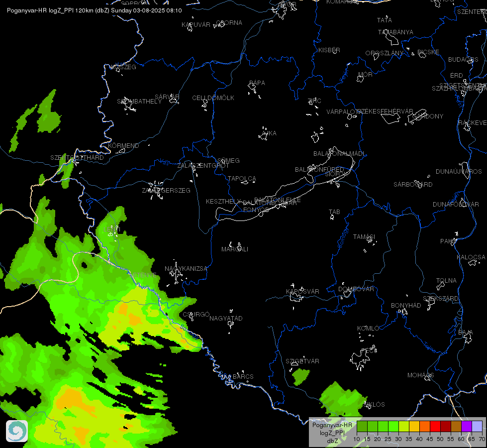Click the DOMBÓVÁR city label
The height and width of the screenshot is (448, 487).
(x=356, y=289)
